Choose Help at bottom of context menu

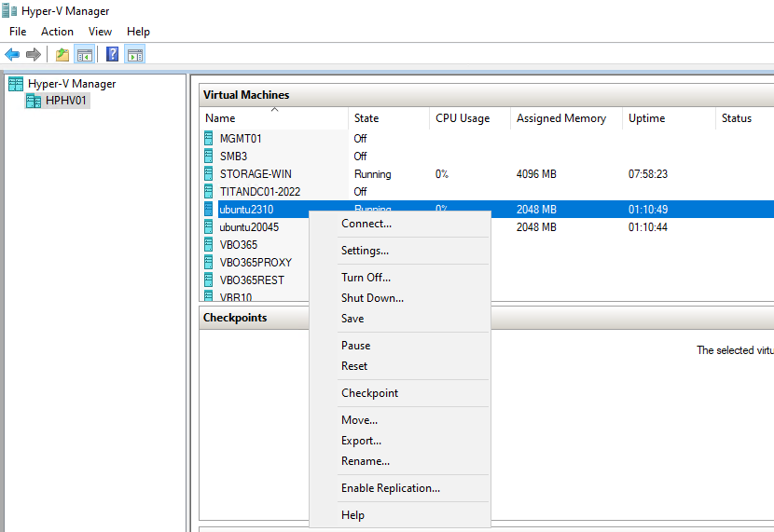(400, 515)
